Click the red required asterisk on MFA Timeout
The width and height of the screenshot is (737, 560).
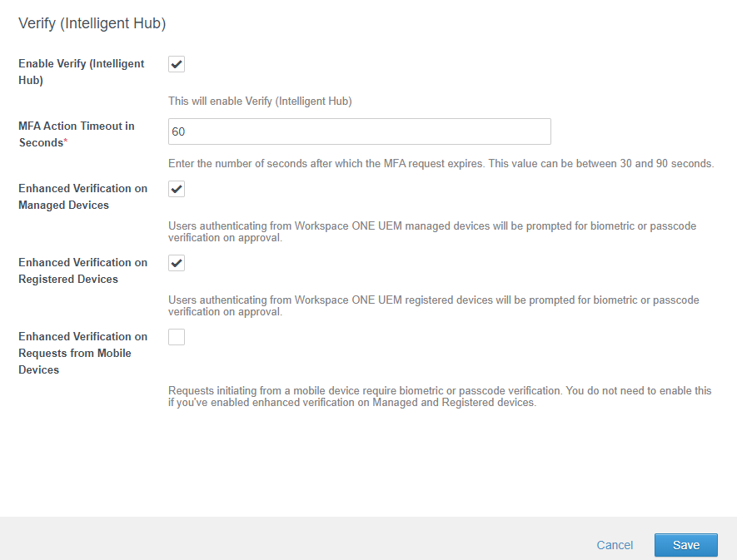[66, 142]
